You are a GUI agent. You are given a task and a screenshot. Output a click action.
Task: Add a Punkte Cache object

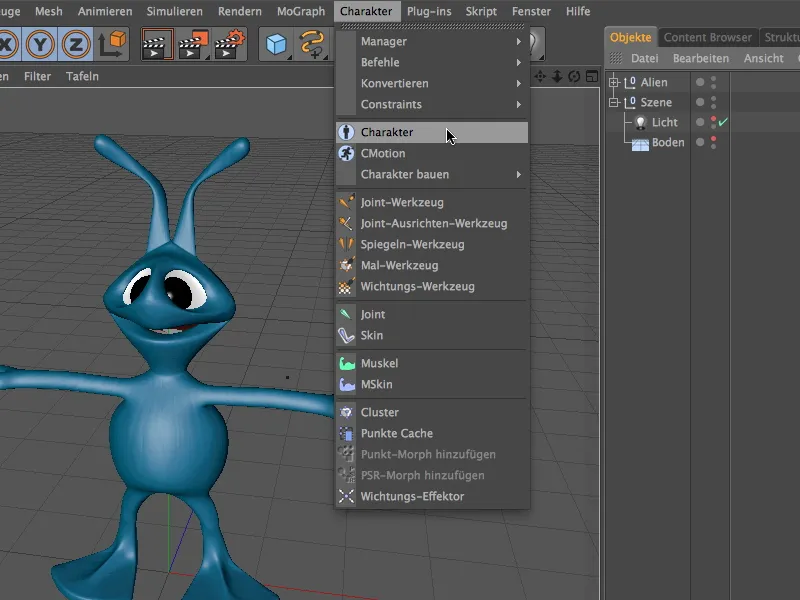[x=432, y=434]
